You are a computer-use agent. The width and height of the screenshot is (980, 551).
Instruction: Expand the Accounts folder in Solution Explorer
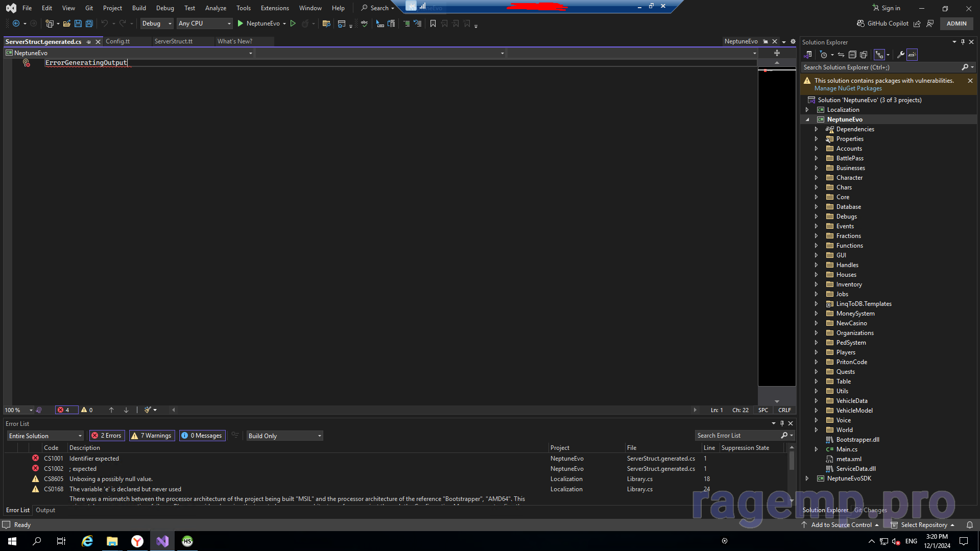816,149
